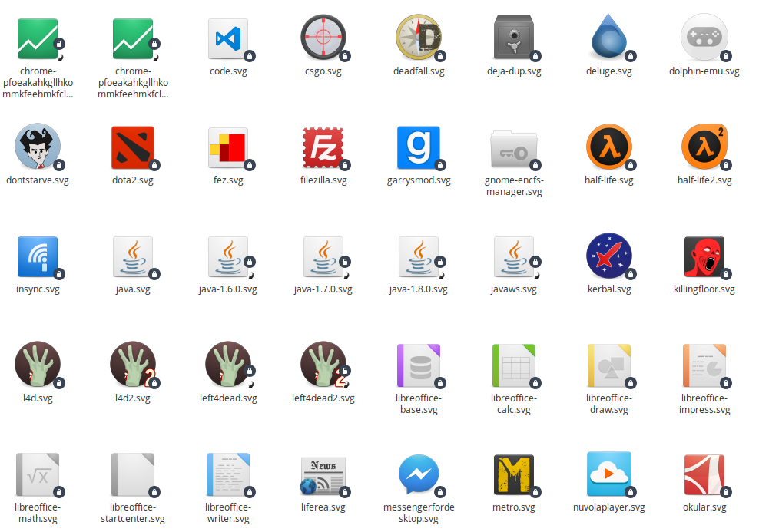769x532 pixels.
Task: Click the libreoffice-base.svg database icon
Action: (419, 365)
